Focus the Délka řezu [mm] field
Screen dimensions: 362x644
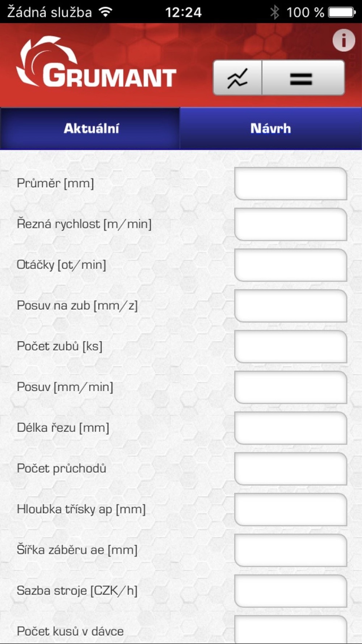point(291,428)
